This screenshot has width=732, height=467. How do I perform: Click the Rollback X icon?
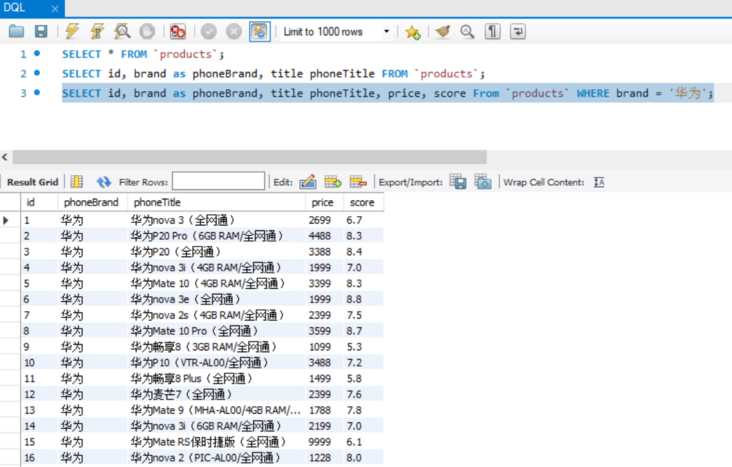point(233,32)
